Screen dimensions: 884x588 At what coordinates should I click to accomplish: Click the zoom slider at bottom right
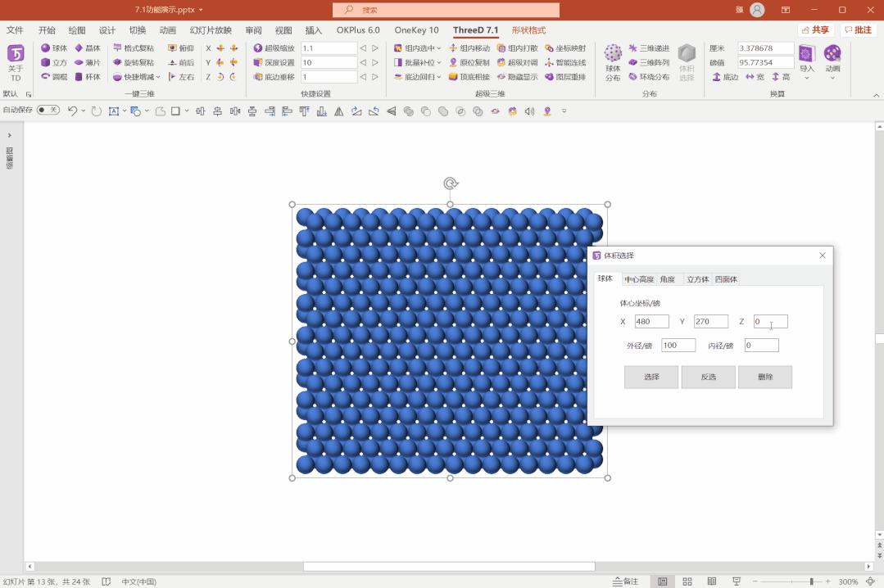(x=810, y=580)
